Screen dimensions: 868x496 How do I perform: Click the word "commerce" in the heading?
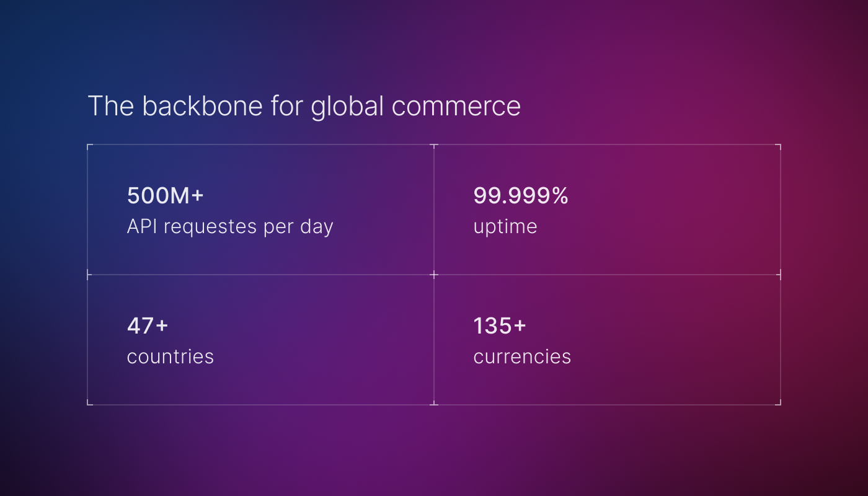[x=456, y=106]
